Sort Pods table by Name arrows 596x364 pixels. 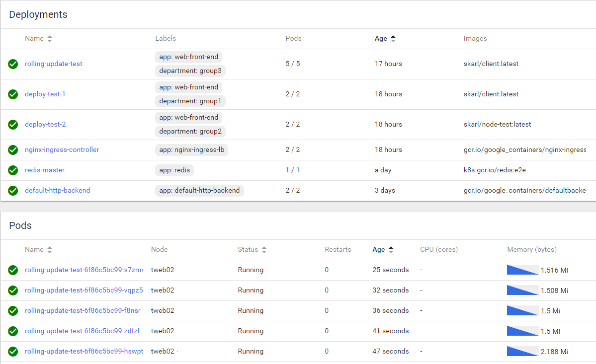pos(49,250)
